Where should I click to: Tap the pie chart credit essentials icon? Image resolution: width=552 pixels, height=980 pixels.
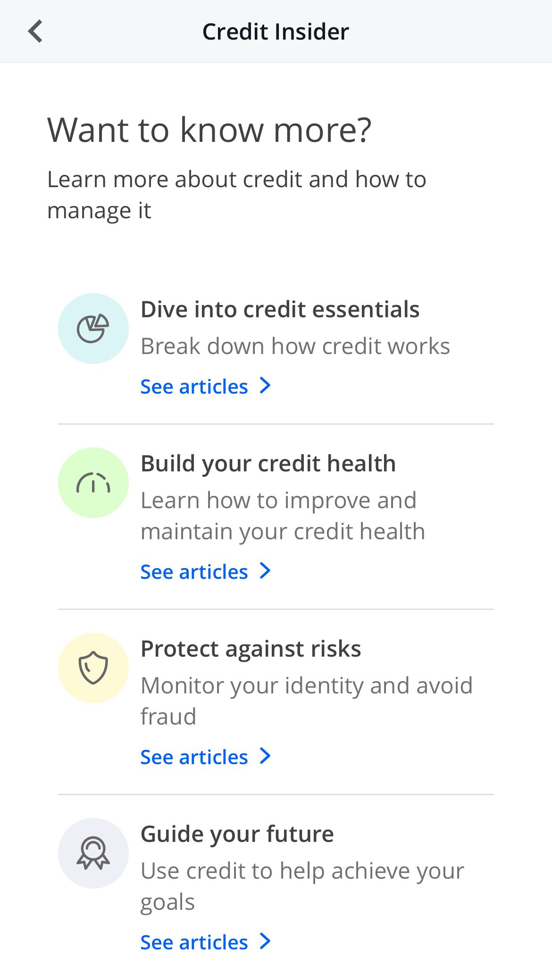pos(93,329)
